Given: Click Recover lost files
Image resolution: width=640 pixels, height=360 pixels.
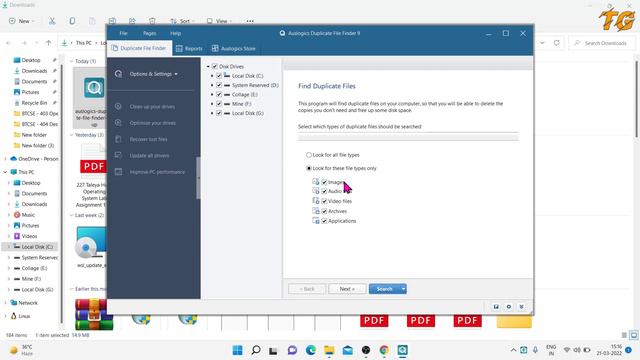Looking at the screenshot, I should click(x=149, y=139).
